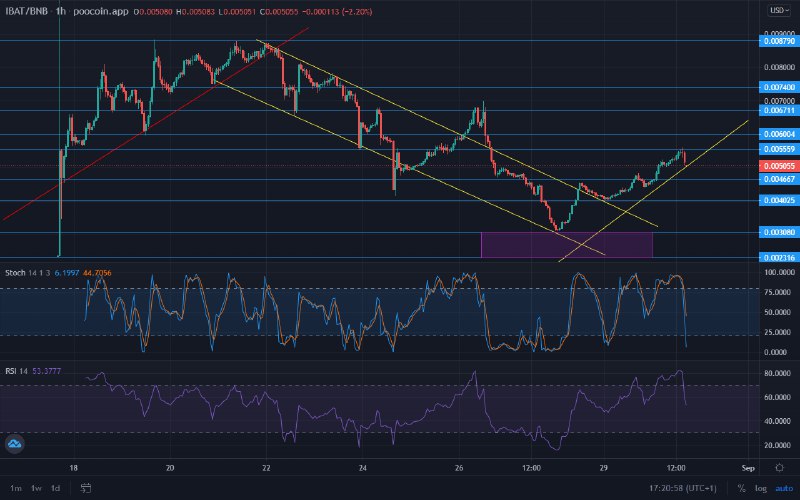Select the 1d time range
Viewport: 800px width, 500px height.
pyautogui.click(x=56, y=488)
